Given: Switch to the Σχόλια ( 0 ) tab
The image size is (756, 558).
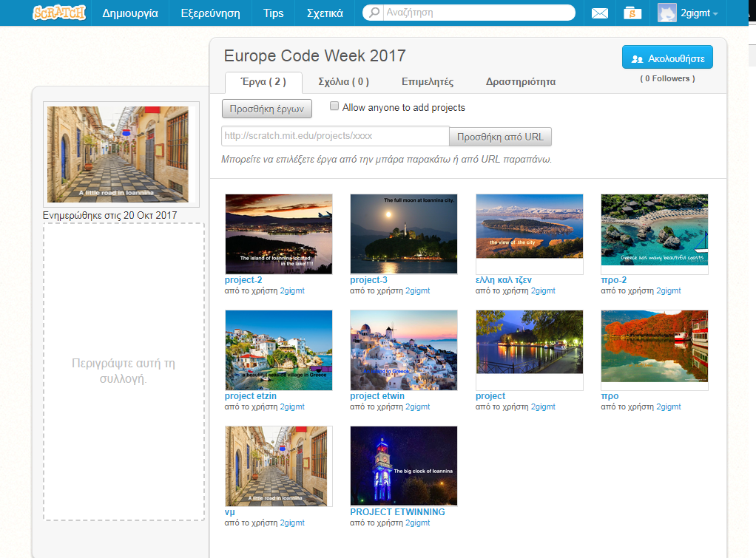Looking at the screenshot, I should (x=343, y=82).
